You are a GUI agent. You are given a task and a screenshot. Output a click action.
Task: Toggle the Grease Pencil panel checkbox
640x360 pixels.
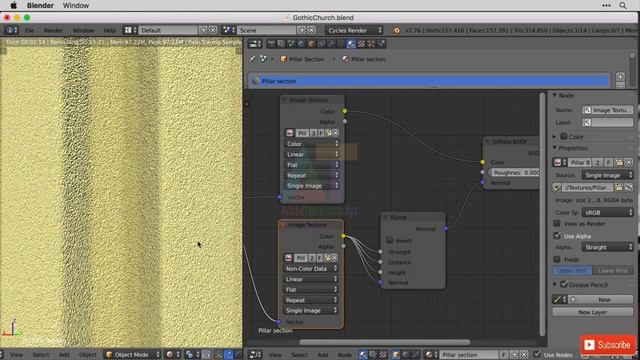[x=564, y=284]
